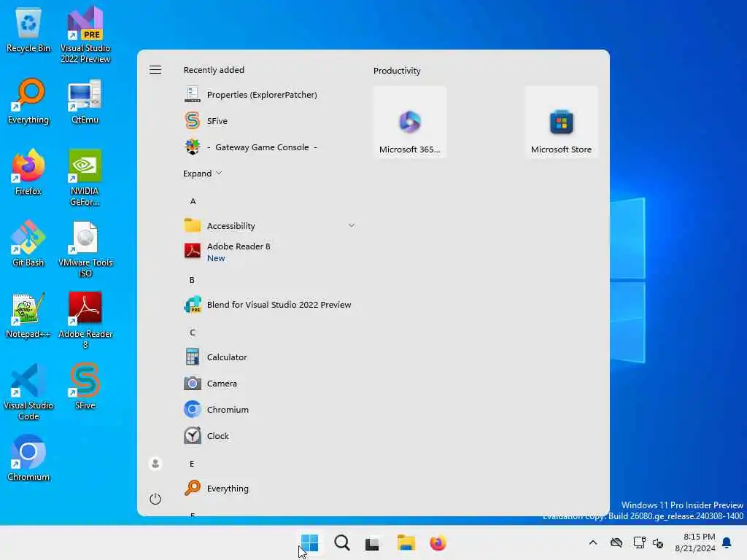Click the letter C section header
Screen dimensions: 747x560
[193, 332]
